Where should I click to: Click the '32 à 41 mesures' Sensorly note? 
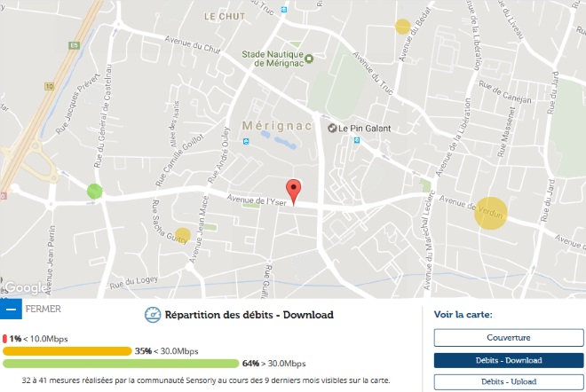click(206, 380)
